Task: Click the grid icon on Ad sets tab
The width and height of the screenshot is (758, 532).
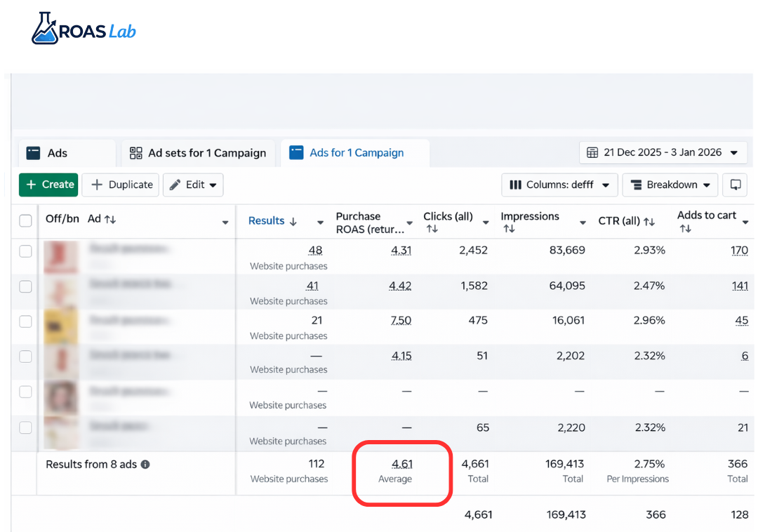Action: (135, 152)
